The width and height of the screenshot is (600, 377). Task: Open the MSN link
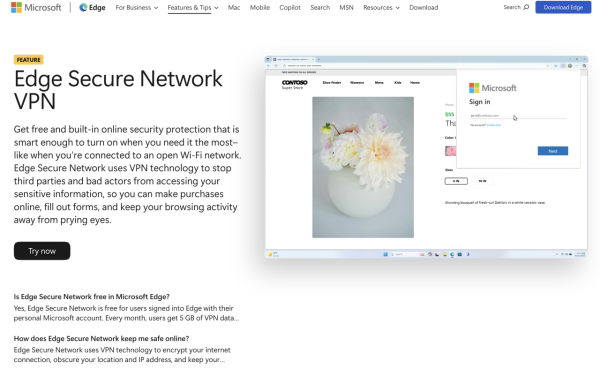tap(346, 8)
